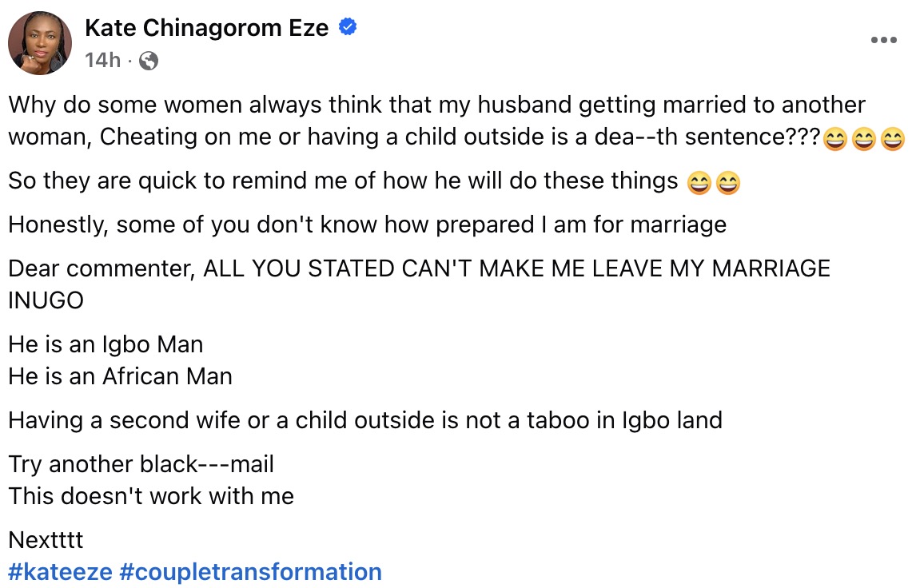Click the word "INUGO" in the post
This screenshot has width=924, height=588.
(46, 301)
